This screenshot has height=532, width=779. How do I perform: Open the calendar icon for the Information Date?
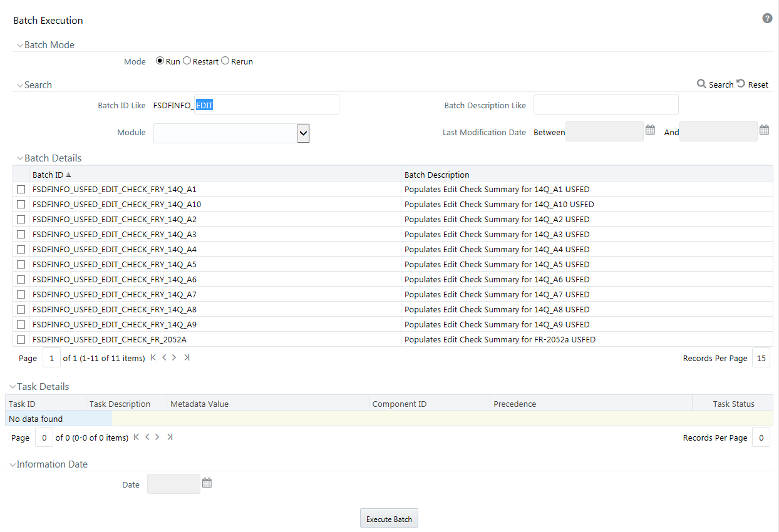click(207, 483)
